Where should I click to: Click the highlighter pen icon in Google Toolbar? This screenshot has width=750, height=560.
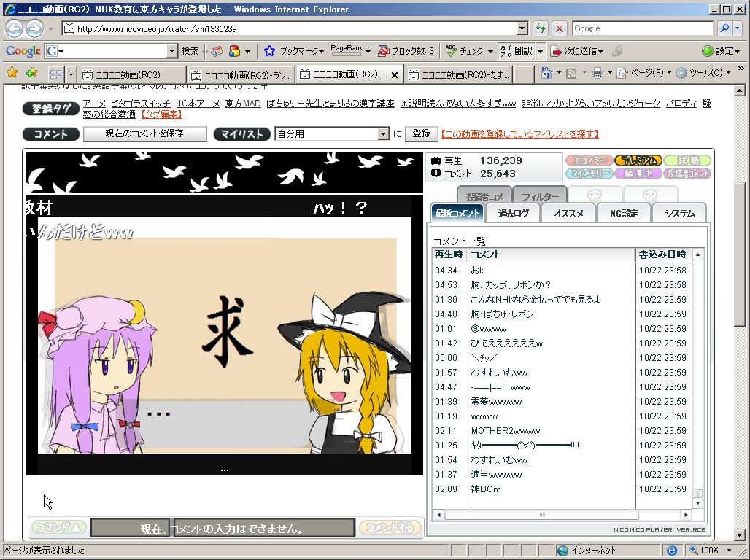617,51
